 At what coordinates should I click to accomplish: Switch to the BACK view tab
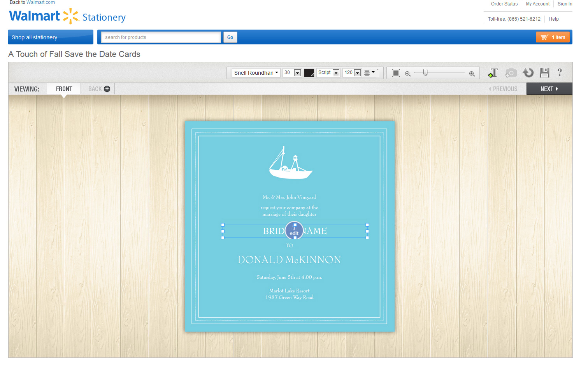[99, 89]
